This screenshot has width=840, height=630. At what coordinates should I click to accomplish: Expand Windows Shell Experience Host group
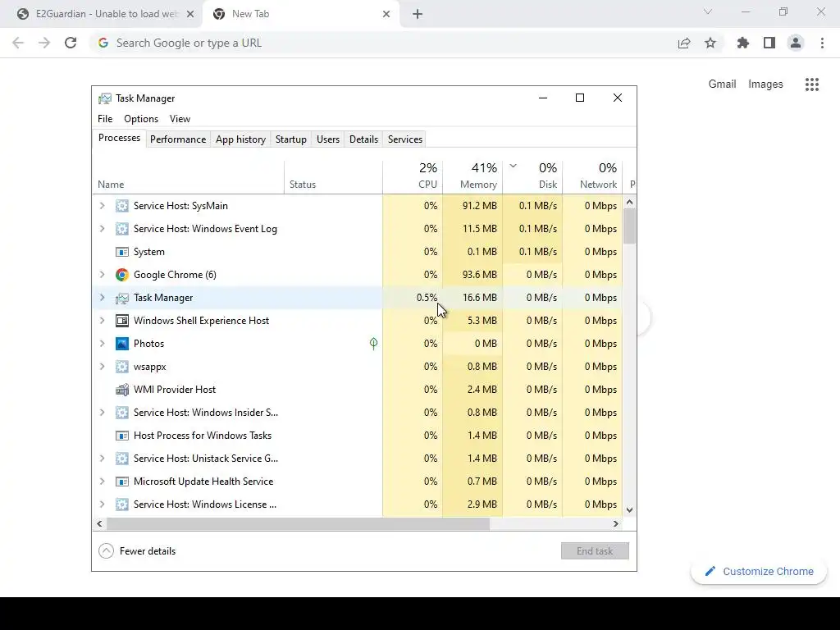[x=102, y=321]
